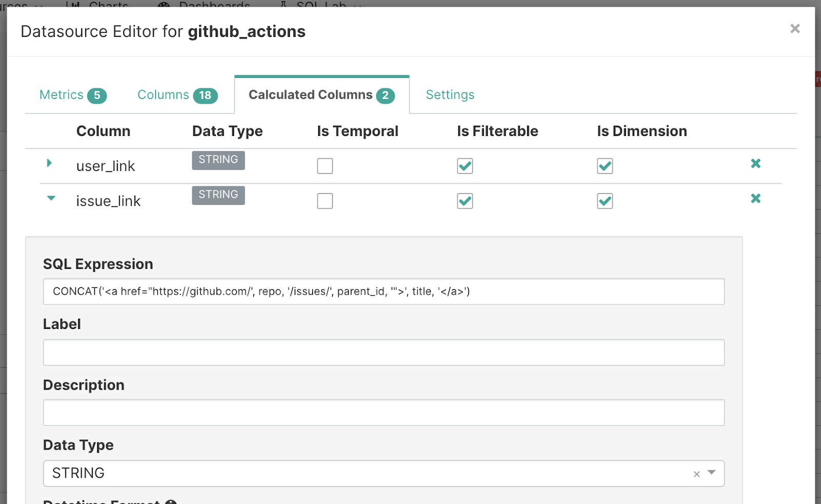
Task: Uncheck Is Filterable for issue_link
Action: click(465, 201)
